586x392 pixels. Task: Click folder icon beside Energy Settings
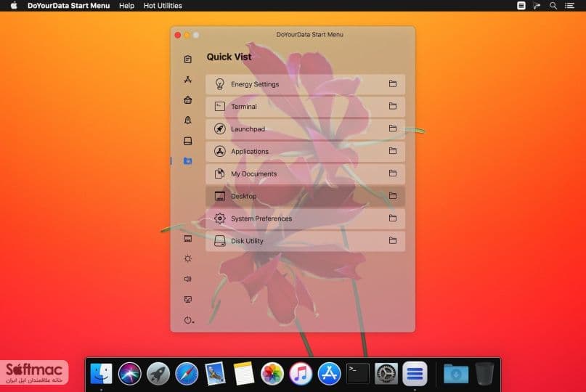click(392, 83)
